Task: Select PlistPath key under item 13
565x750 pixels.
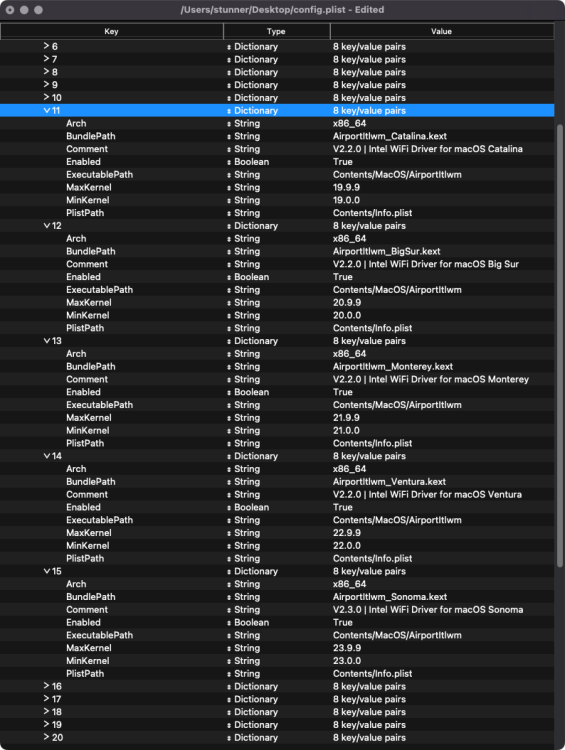Action: 85,443
